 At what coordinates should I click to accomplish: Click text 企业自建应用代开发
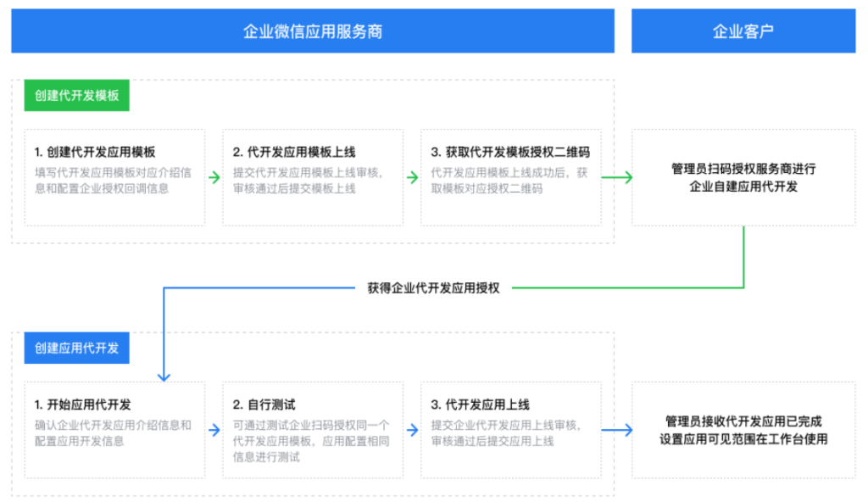point(743,187)
